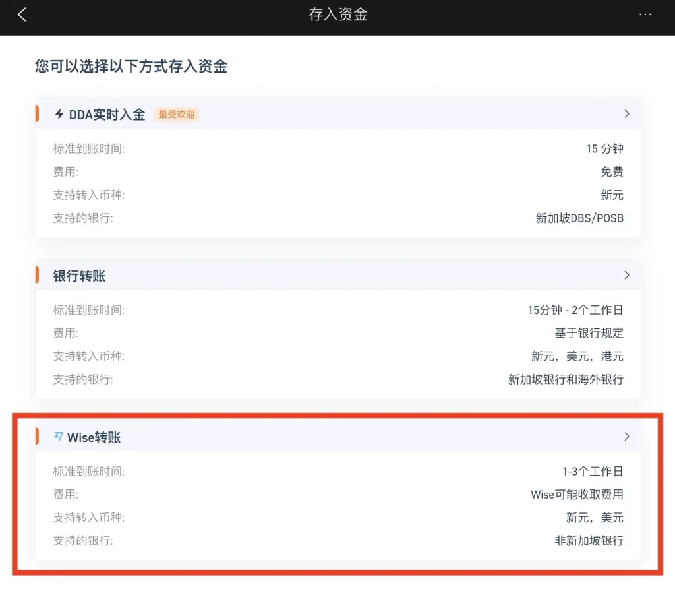This screenshot has width=675, height=616.
Task: Click the lightning icon beside DDA实时入金
Action: pyautogui.click(x=59, y=114)
